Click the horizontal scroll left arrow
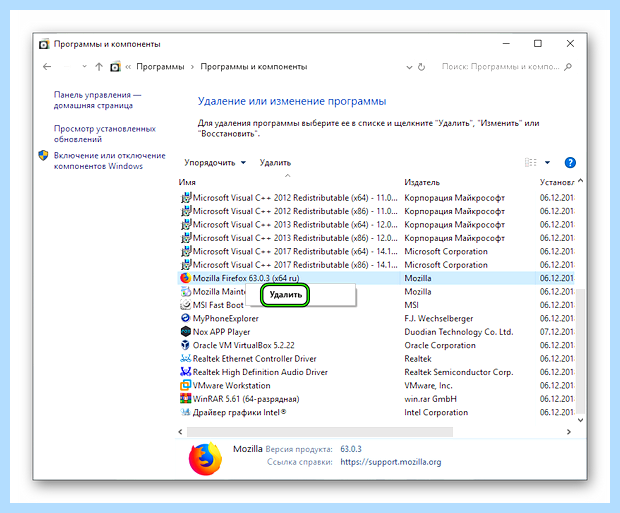 [180, 432]
